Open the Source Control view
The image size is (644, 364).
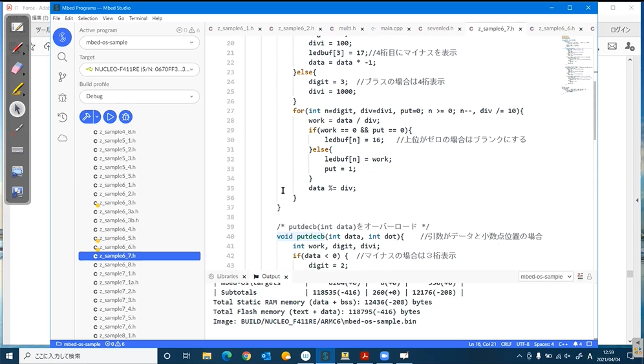(x=62, y=77)
